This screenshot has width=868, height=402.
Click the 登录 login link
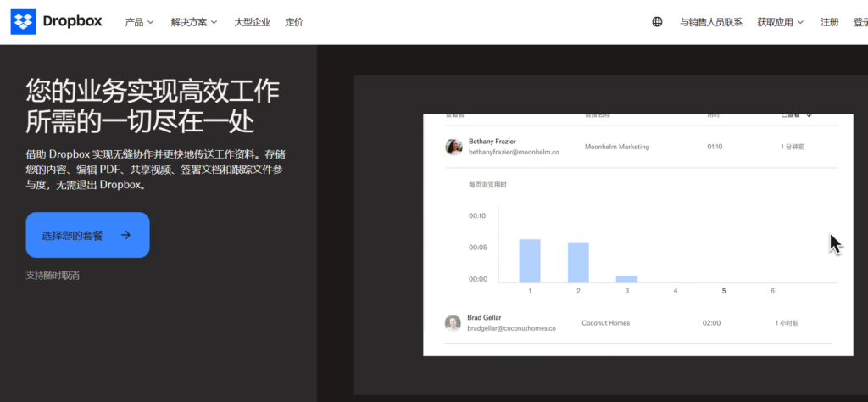click(860, 22)
